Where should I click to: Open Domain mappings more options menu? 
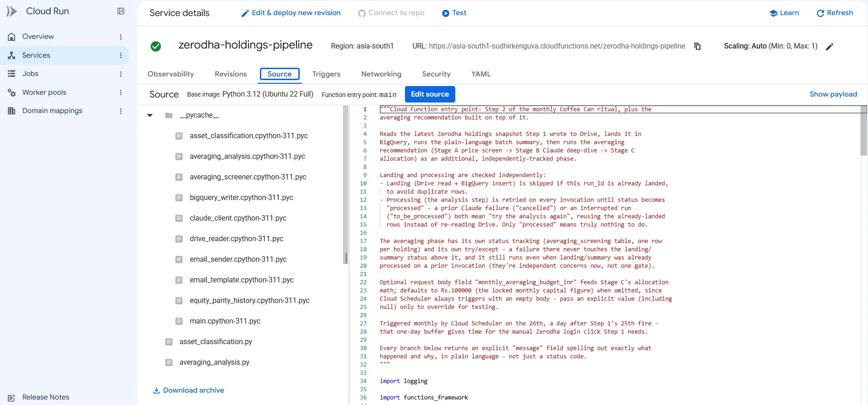[x=121, y=111]
